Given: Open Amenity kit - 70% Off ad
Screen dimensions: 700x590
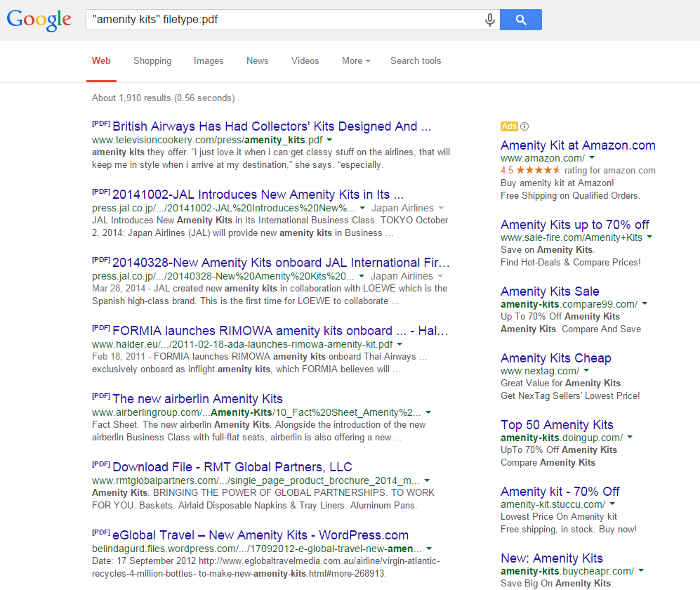Looking at the screenshot, I should (x=560, y=492).
